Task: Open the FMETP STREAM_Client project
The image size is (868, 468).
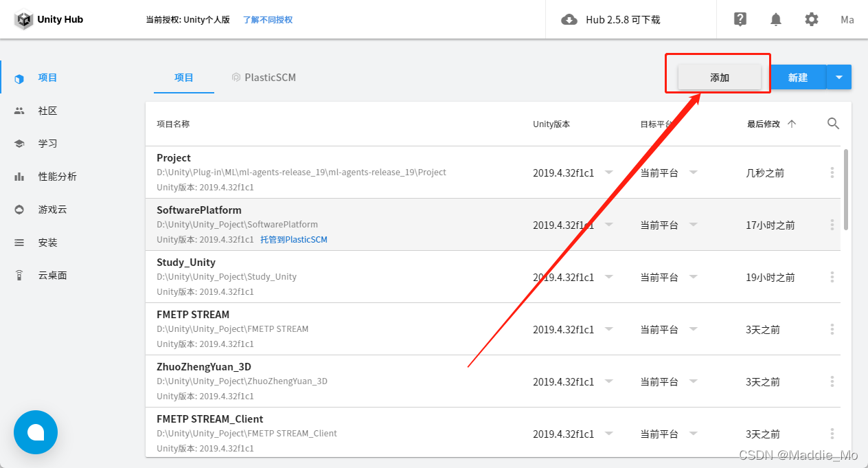Action: point(210,419)
